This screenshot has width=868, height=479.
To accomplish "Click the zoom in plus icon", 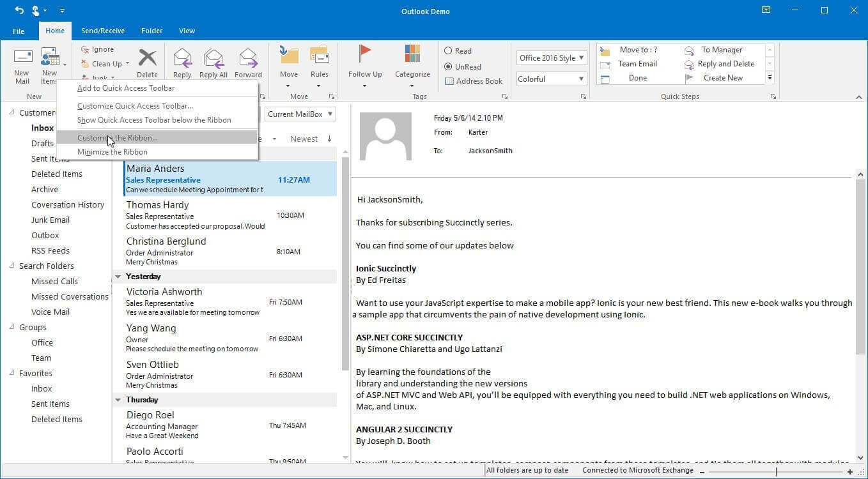I will click(x=850, y=472).
